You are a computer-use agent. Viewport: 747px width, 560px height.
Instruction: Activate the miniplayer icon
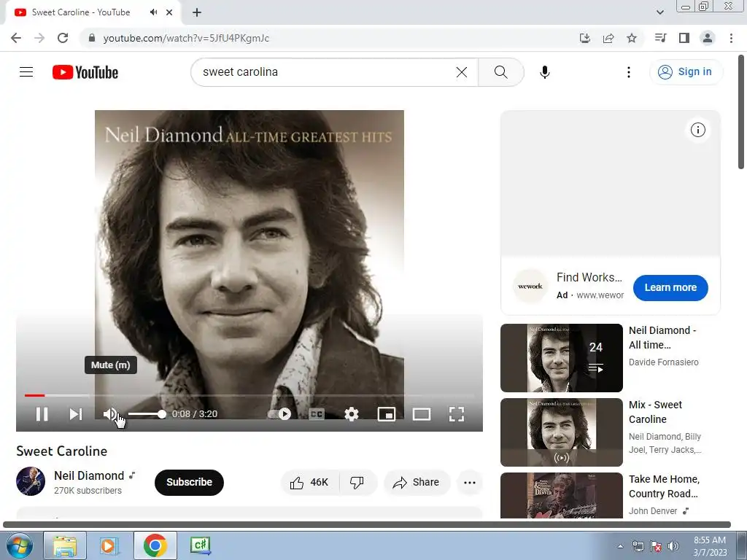click(387, 414)
